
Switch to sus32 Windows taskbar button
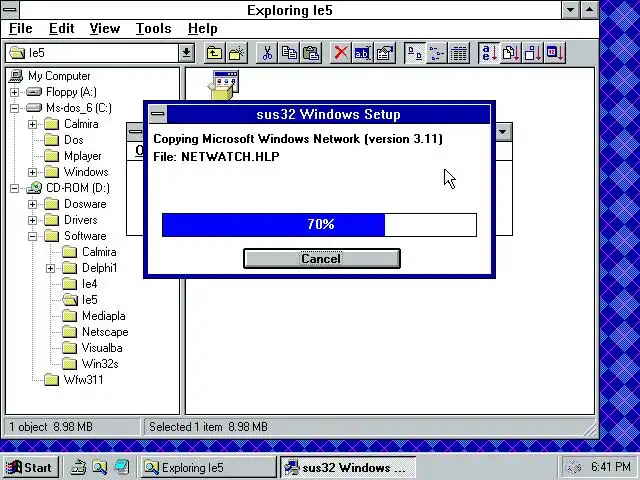pyautogui.click(x=348, y=467)
